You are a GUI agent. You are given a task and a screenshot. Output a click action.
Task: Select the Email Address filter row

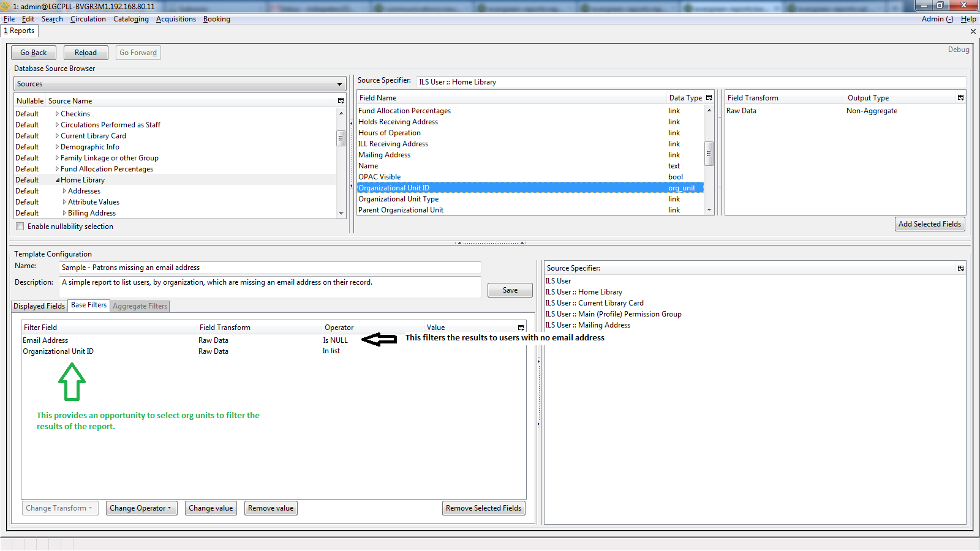(x=46, y=340)
